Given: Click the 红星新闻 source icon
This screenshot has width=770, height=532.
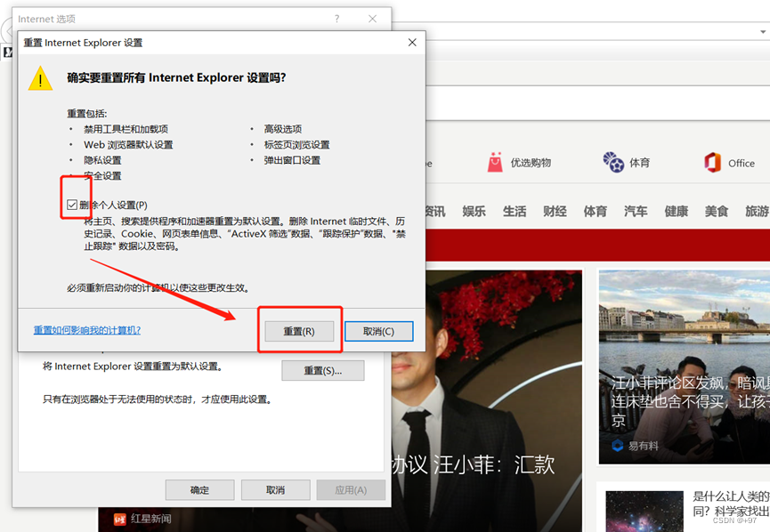Looking at the screenshot, I should [x=120, y=519].
